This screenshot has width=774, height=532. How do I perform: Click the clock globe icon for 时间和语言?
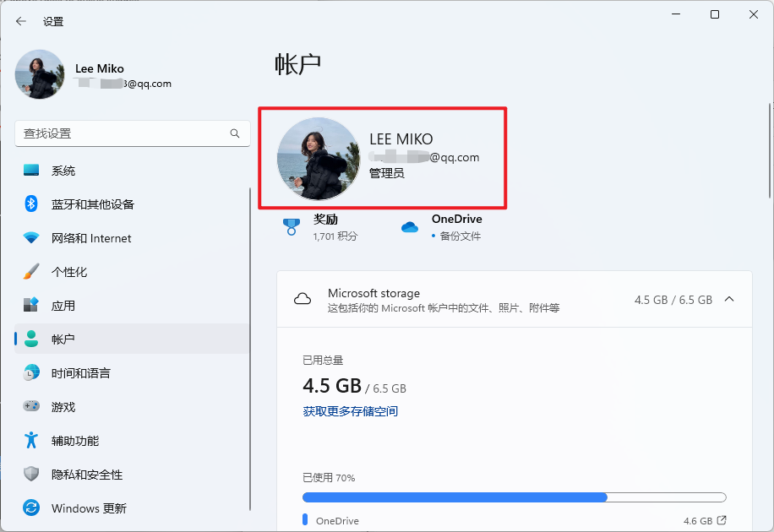[31, 372]
